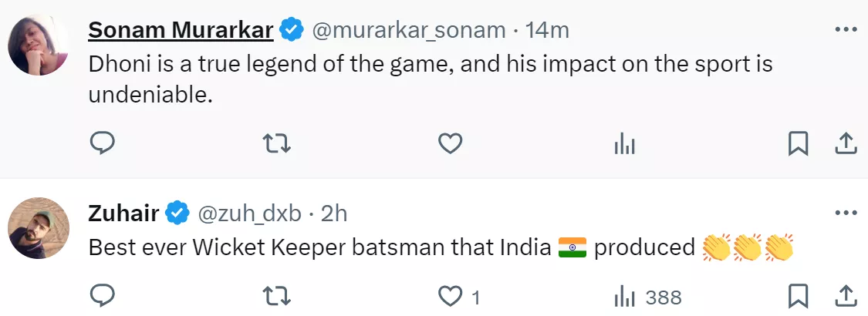
Task: Like Zuhair's tweet with 1 like
Action: [450, 296]
